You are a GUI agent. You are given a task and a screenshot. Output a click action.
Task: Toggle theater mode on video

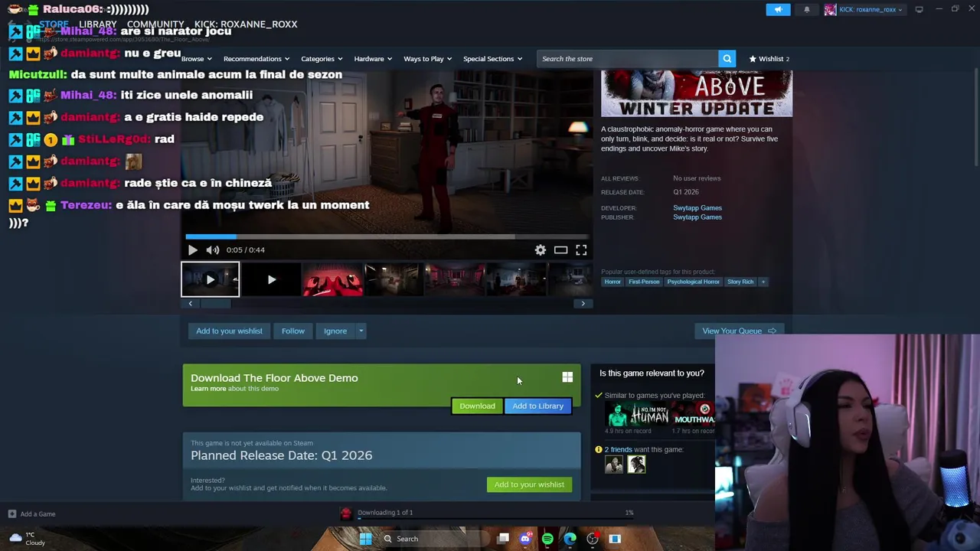tap(560, 249)
